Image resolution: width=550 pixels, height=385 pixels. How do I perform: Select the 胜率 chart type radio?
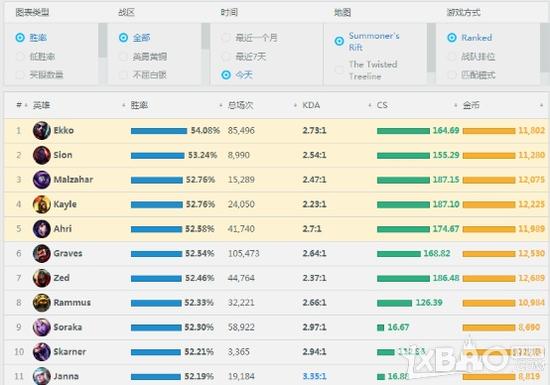coord(20,38)
